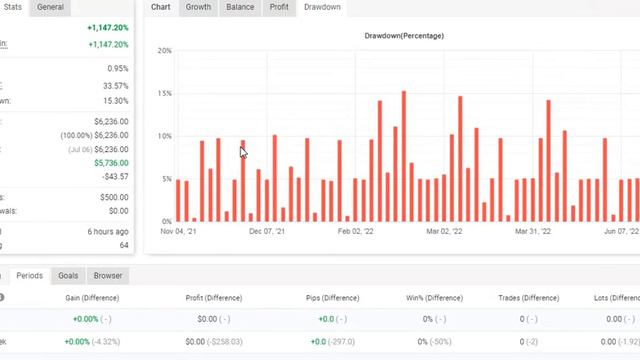640x360 pixels.
Task: Click the green $5,736.00 profit value
Action: tap(111, 163)
